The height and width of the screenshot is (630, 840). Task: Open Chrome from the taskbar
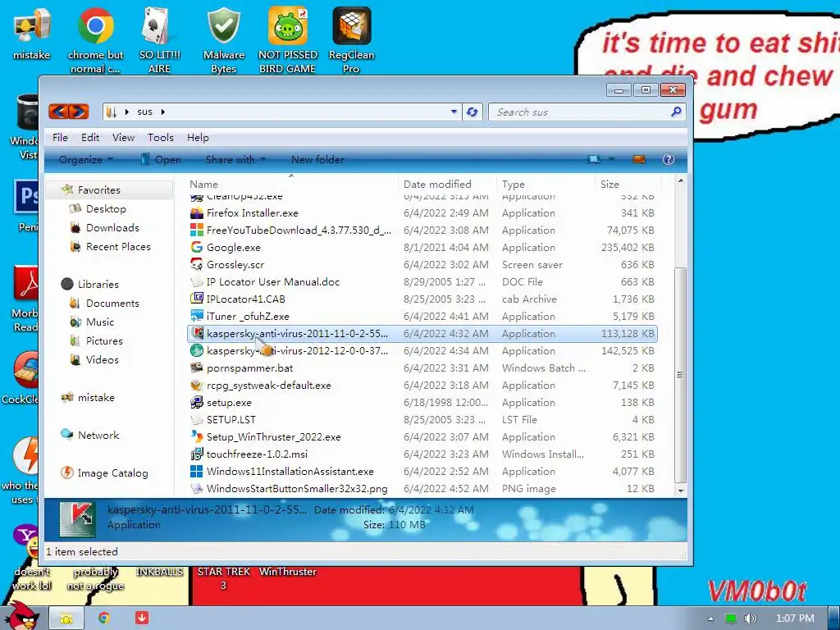tap(104, 618)
